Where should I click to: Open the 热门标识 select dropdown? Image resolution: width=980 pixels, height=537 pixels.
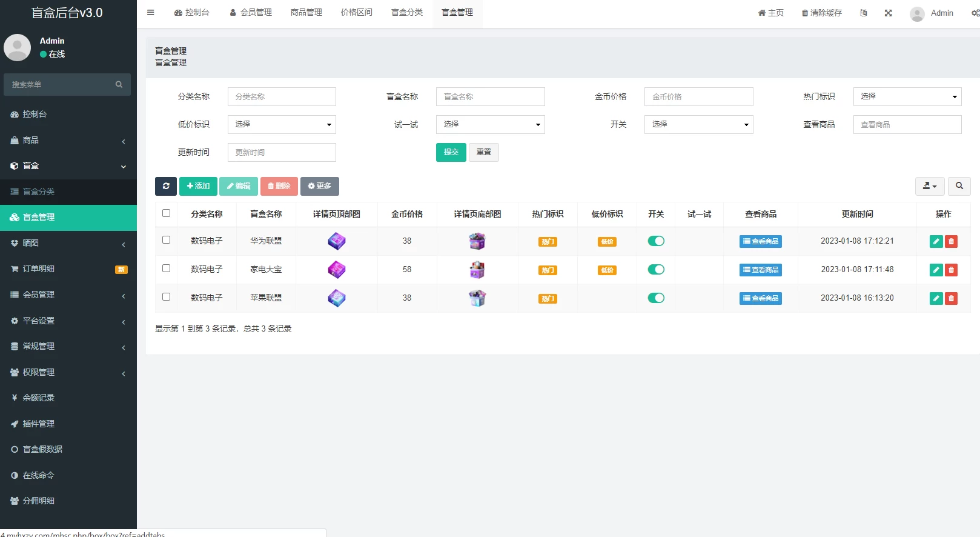tap(907, 97)
